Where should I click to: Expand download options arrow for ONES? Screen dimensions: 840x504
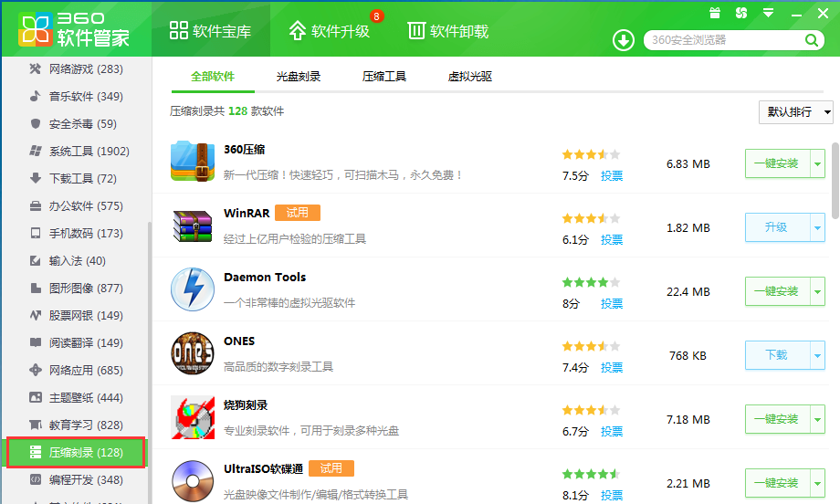click(x=817, y=355)
